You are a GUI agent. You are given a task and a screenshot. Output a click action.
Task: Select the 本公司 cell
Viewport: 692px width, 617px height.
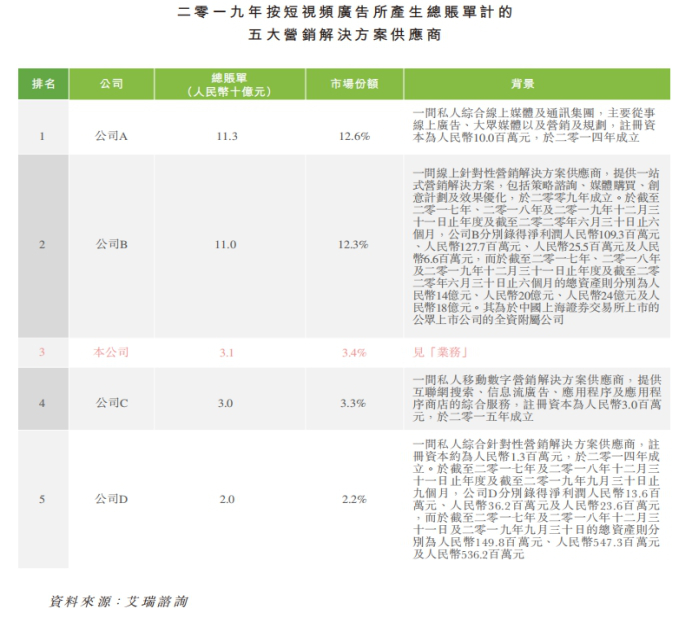(111, 352)
